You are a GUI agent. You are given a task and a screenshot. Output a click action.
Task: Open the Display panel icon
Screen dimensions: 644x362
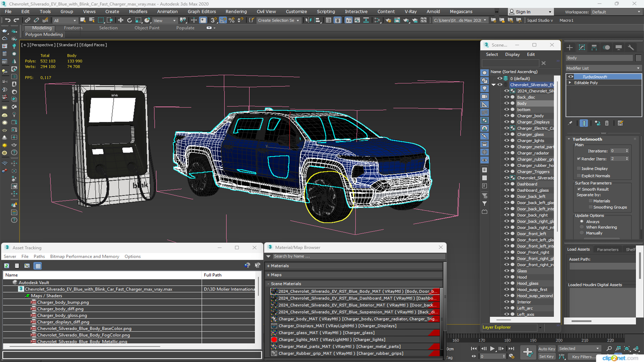click(619, 48)
